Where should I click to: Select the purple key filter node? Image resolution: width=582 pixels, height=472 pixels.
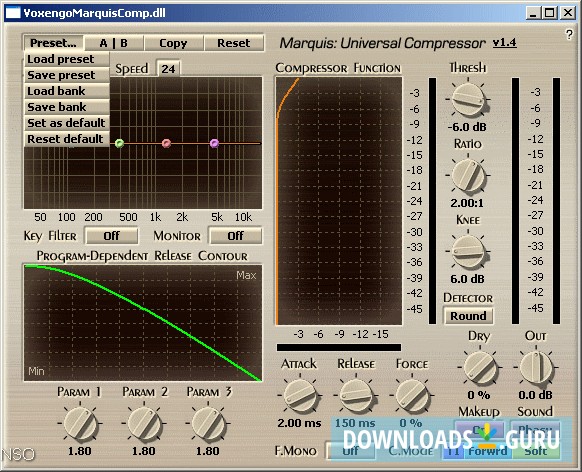coord(214,143)
